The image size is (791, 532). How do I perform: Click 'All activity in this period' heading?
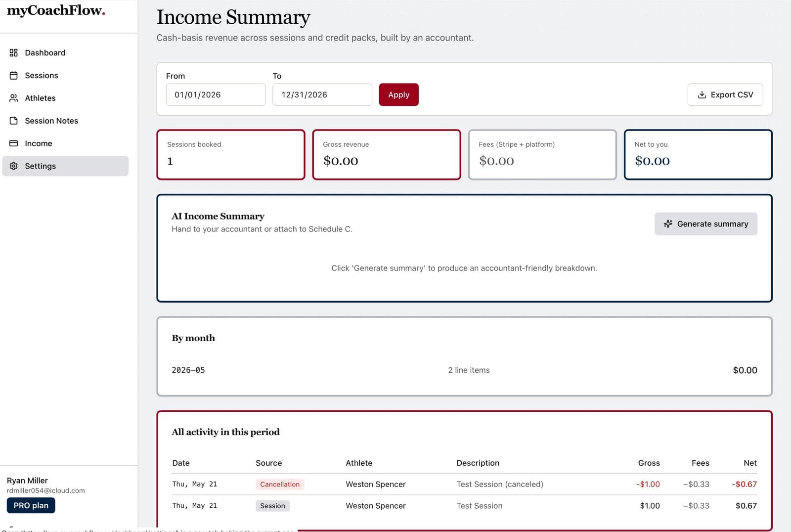tap(225, 432)
